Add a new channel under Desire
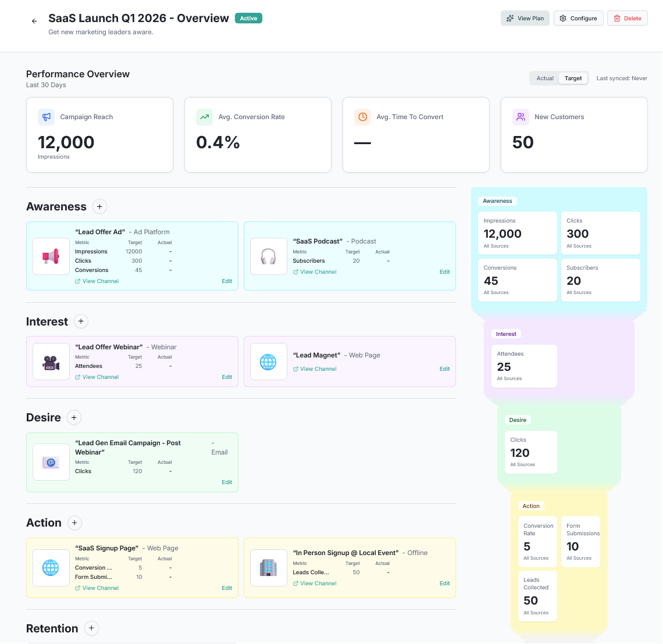Image resolution: width=663 pixels, height=644 pixels. tap(74, 417)
